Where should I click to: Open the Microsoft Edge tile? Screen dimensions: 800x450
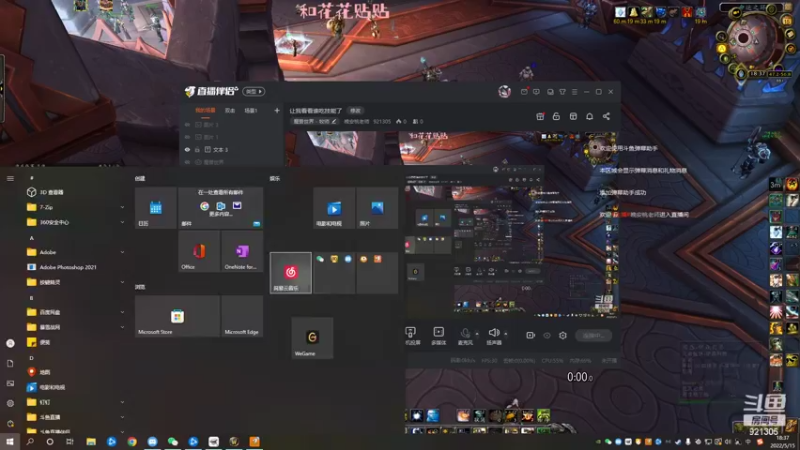242,316
